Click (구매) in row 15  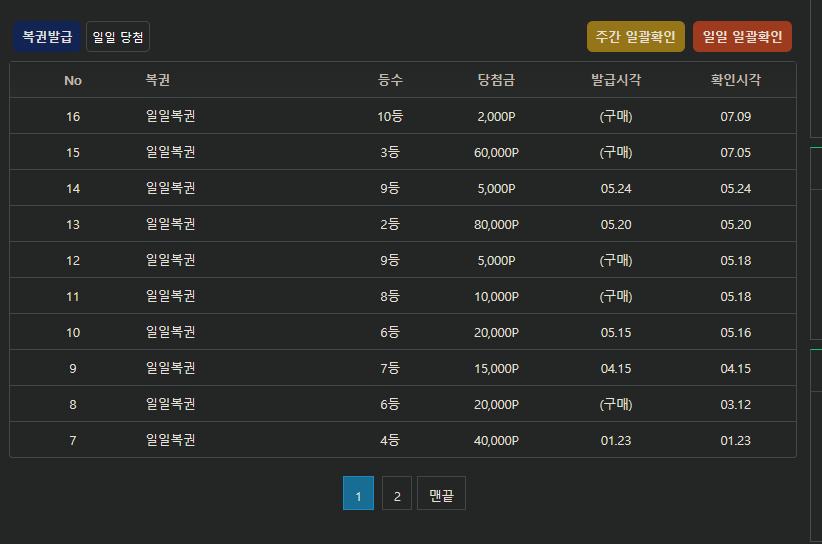pos(616,153)
